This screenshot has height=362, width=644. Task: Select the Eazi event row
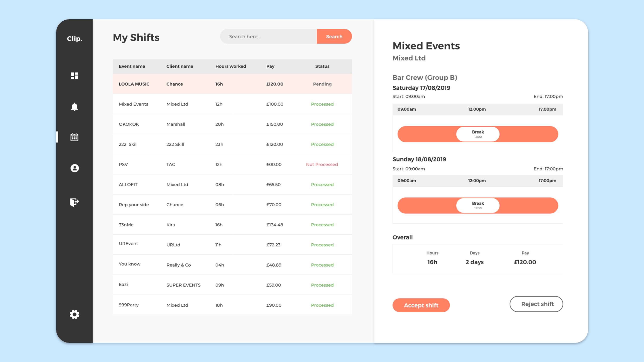[232, 285]
